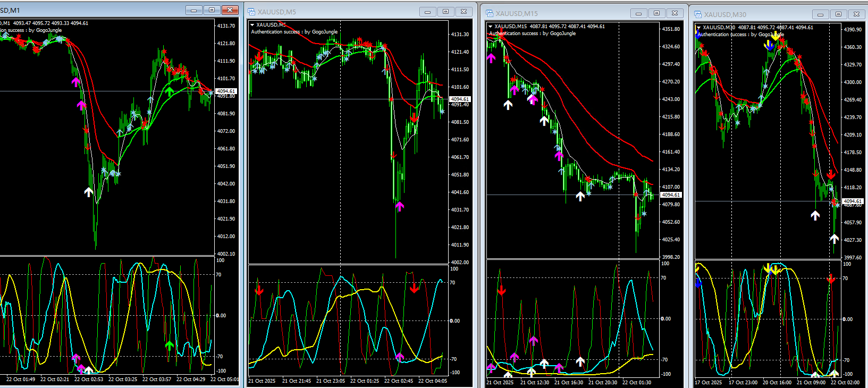Viewport: 868px width, 388px height.
Task: Click the 4161.40 price label on the M15 axis
Action: (x=671, y=152)
